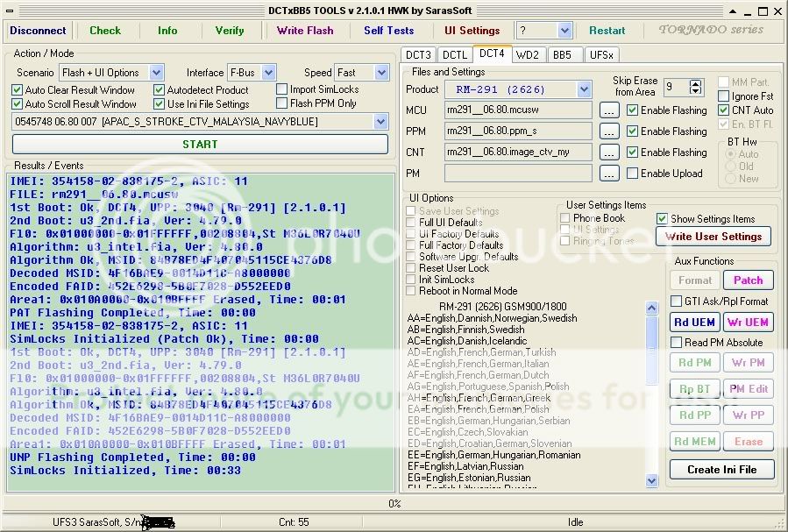This screenshot has height=532, width=788.
Task: Expand the Product RM-291 dropdown
Action: (x=584, y=89)
